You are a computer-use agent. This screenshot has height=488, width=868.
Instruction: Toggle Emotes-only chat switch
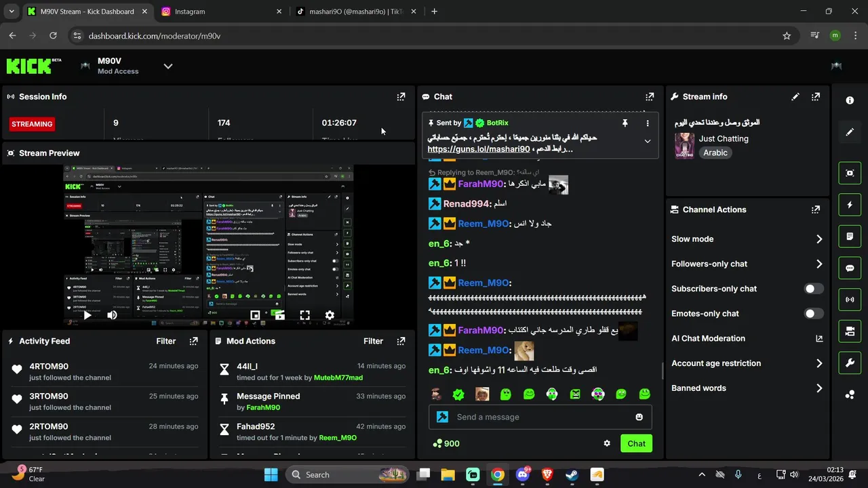(x=814, y=314)
